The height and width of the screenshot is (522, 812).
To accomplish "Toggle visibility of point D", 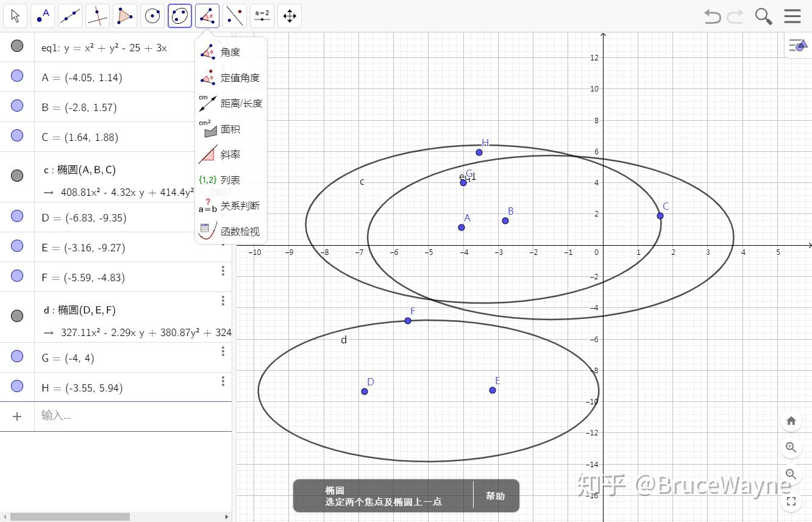I will coord(17,216).
